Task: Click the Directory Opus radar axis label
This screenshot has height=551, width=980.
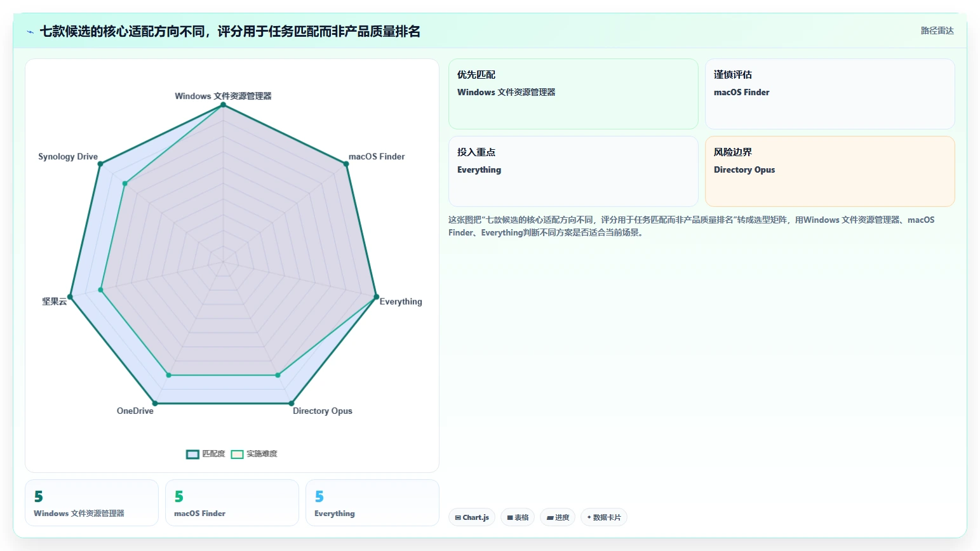Action: tap(322, 411)
